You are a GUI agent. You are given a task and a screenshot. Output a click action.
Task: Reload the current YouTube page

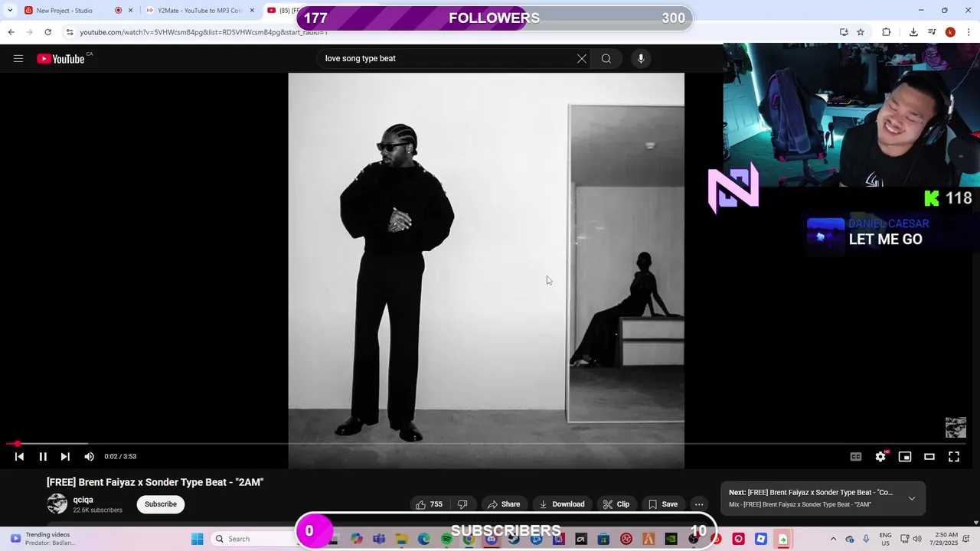tap(47, 32)
